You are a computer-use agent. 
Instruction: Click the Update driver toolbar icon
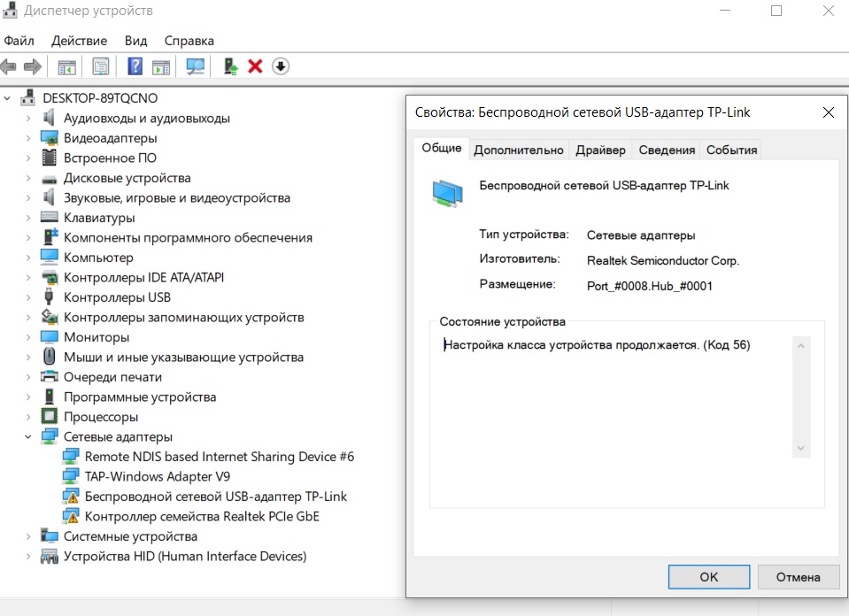(x=231, y=66)
